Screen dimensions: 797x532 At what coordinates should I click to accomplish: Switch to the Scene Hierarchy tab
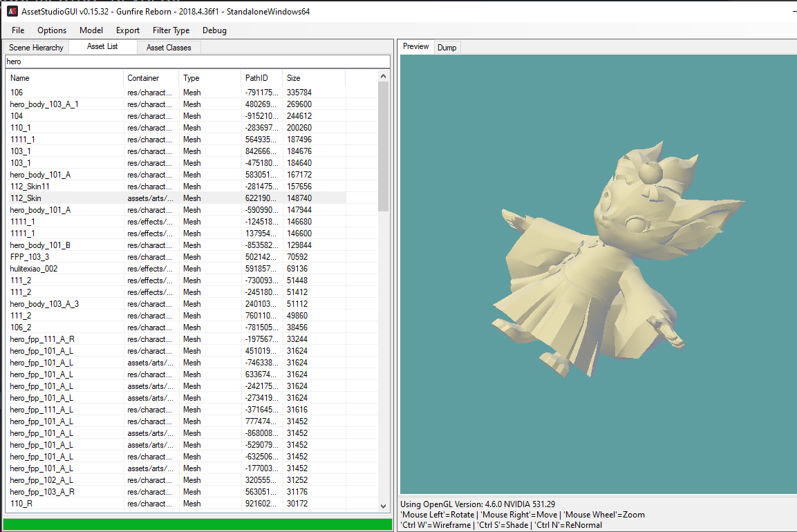pos(36,48)
